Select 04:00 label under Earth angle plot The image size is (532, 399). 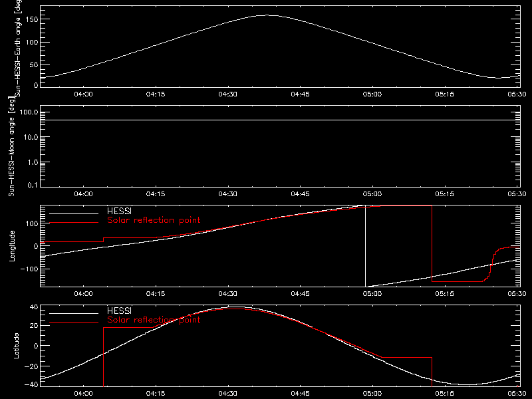(83, 94)
